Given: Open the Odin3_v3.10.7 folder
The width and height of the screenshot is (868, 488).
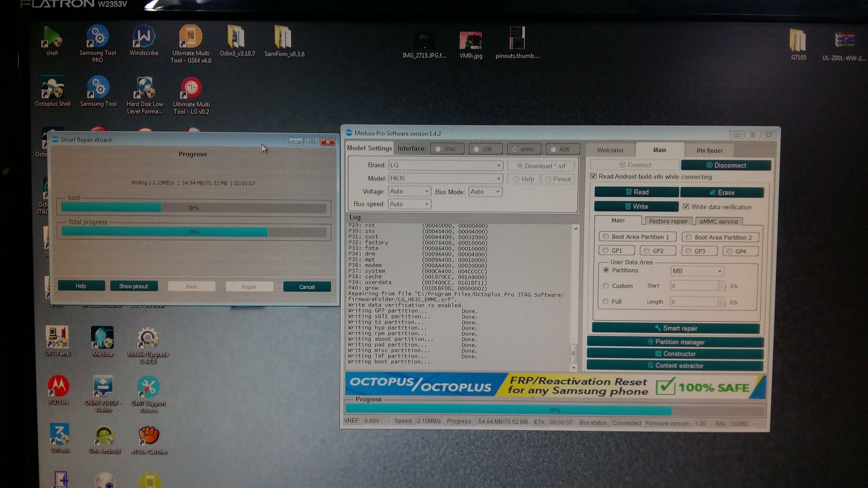Looking at the screenshot, I should coord(237,40).
